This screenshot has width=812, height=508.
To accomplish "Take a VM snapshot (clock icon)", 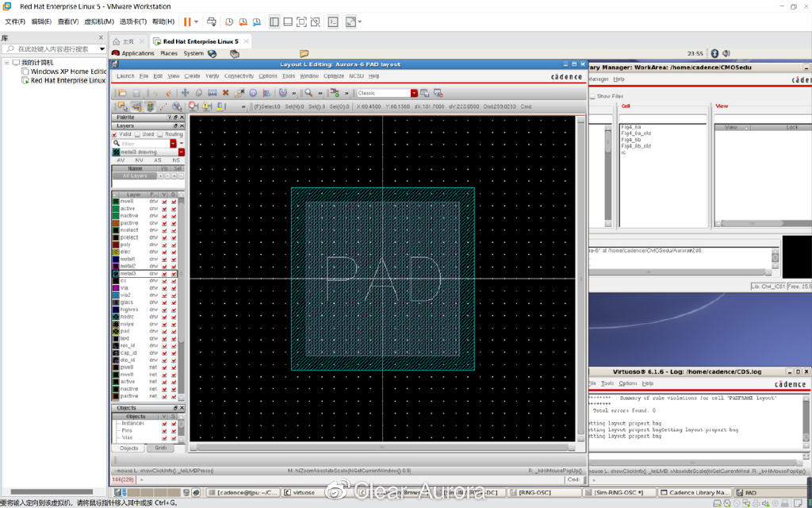I will 229,21.
